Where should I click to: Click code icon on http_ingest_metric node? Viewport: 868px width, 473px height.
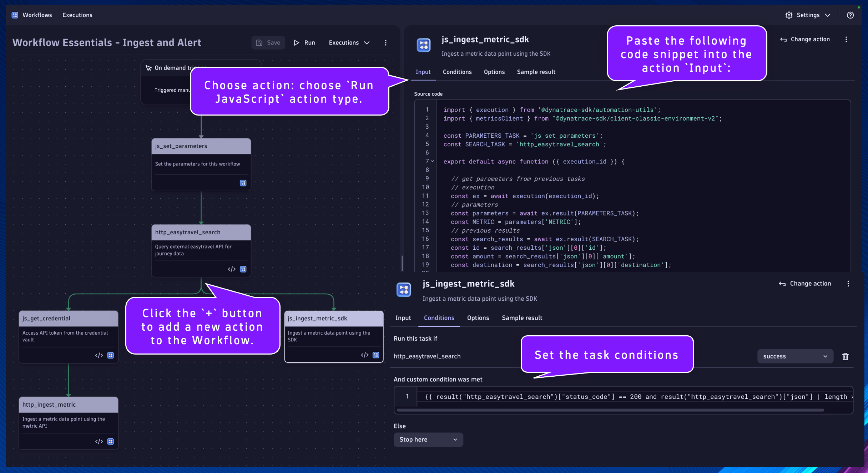pyautogui.click(x=99, y=442)
